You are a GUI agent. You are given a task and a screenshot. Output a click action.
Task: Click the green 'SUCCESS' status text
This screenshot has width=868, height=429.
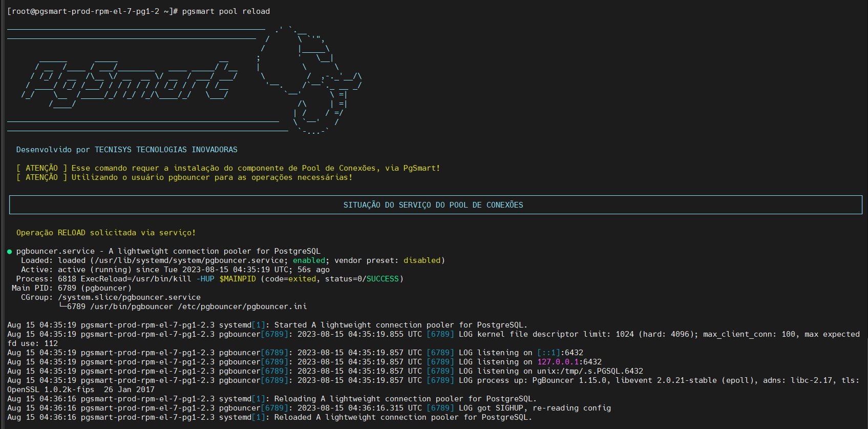click(x=383, y=279)
